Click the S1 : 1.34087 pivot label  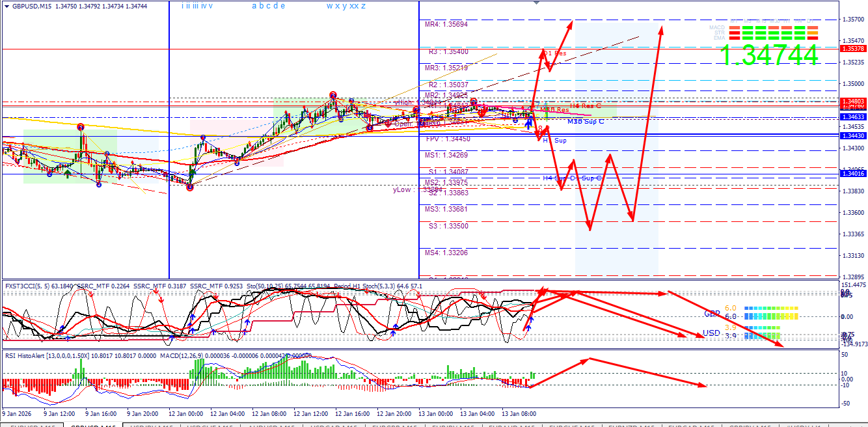448,172
